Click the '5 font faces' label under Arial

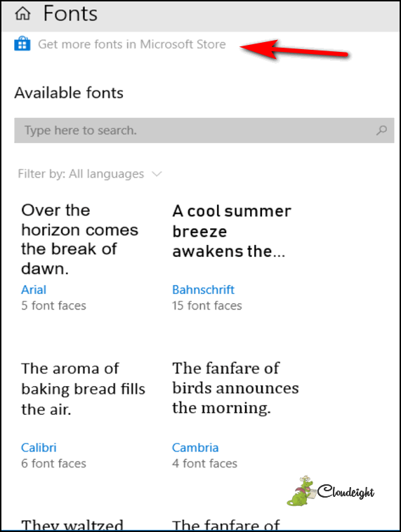point(53,306)
